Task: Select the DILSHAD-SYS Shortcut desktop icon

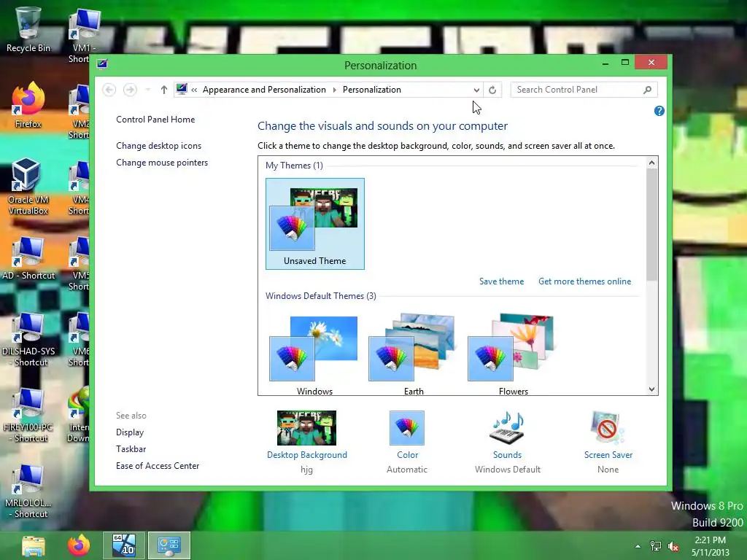Action: (28, 339)
